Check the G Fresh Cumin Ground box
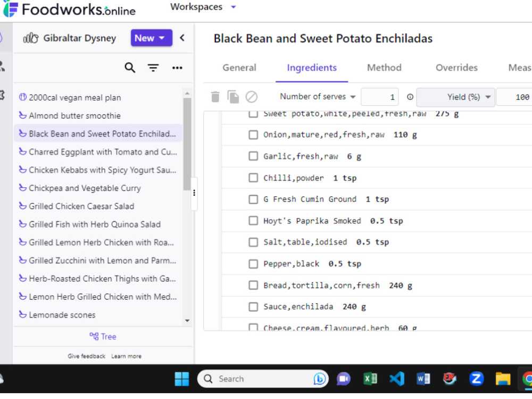The image size is (532, 399). coord(253,199)
